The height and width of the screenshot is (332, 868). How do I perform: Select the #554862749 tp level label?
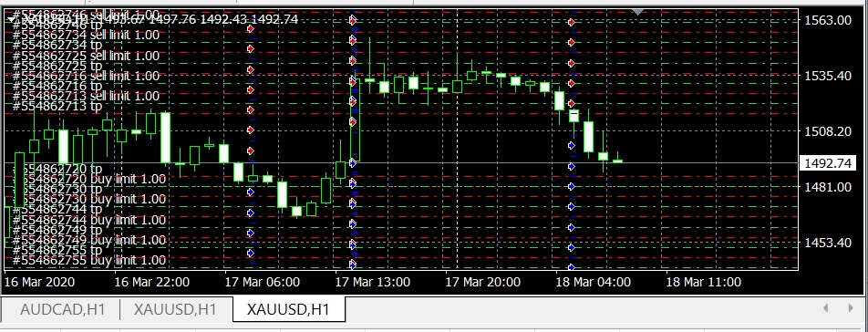[57, 230]
